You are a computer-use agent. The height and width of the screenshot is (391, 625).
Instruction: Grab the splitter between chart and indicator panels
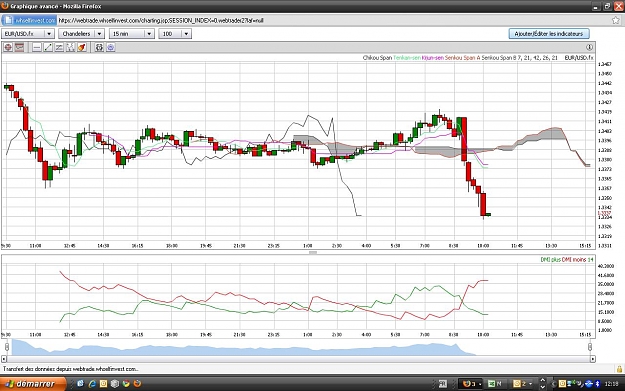click(313, 252)
